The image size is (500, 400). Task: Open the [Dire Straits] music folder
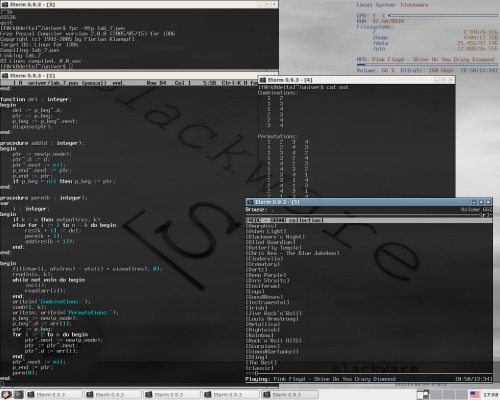(x=268, y=280)
